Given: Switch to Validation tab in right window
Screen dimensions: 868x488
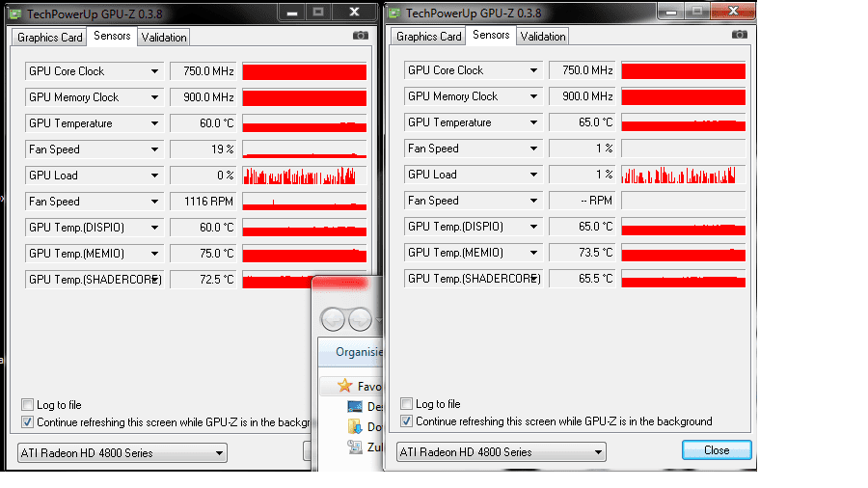Looking at the screenshot, I should tap(542, 37).
